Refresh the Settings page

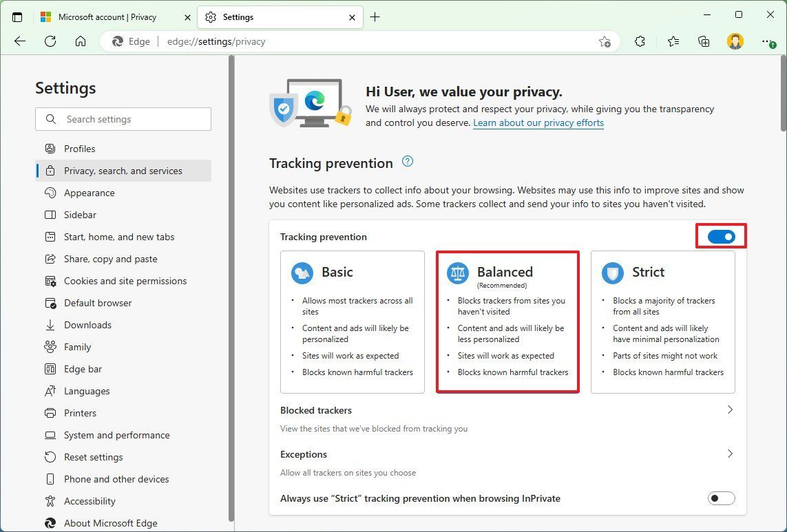[50, 41]
